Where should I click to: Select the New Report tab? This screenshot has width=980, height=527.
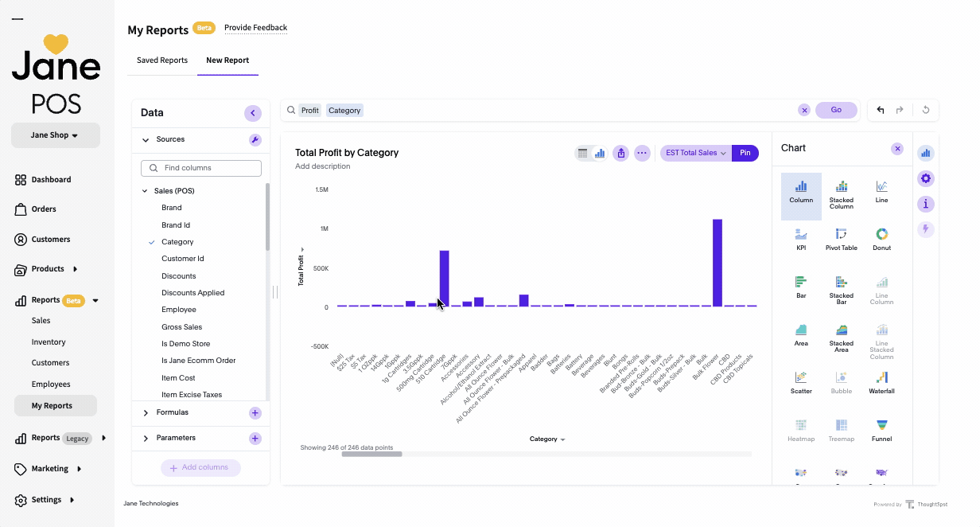click(x=227, y=61)
